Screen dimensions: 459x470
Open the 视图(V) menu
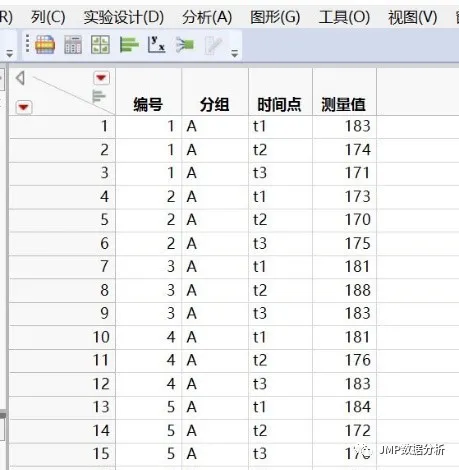coord(413,17)
